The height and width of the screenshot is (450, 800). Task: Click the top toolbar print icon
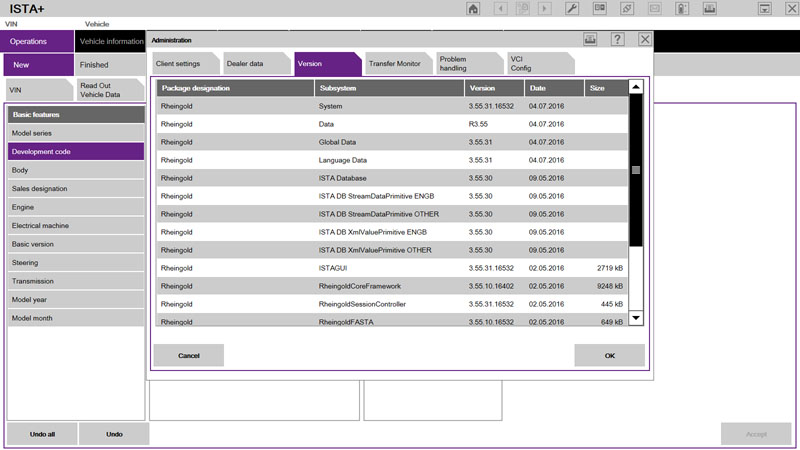[709, 9]
